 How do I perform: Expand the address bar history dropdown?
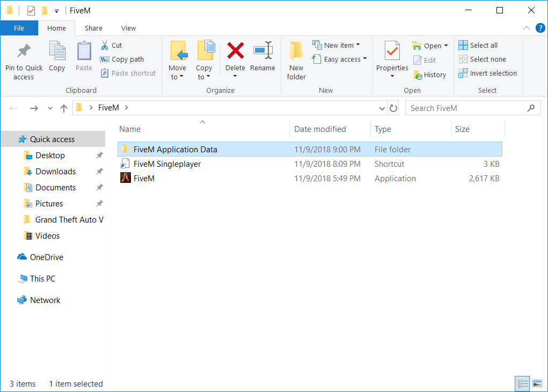pyautogui.click(x=382, y=108)
